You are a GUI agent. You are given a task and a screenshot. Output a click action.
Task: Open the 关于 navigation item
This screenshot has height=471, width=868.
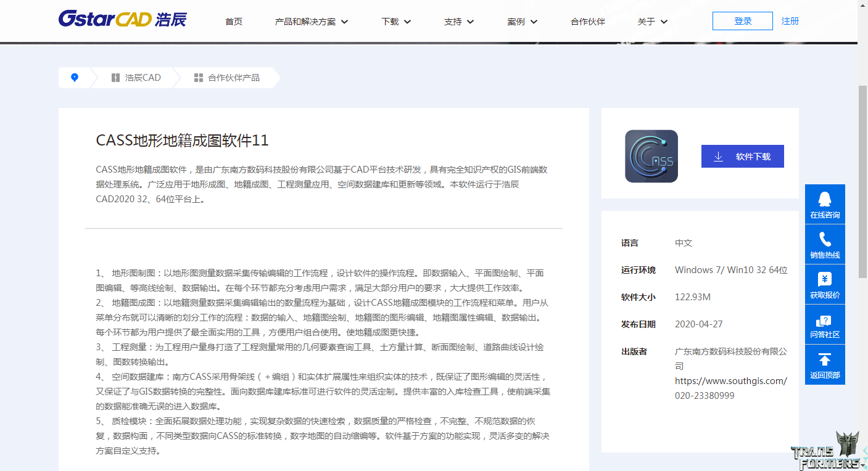click(646, 22)
